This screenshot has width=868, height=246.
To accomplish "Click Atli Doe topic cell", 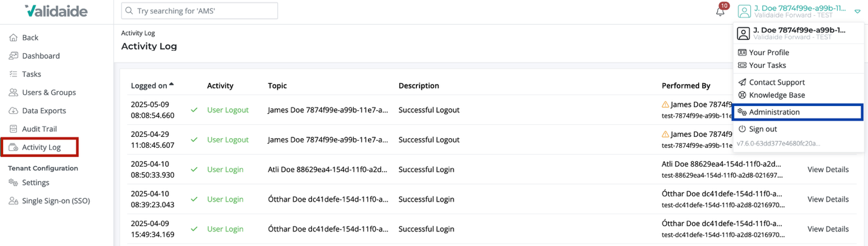I will click(x=328, y=170).
